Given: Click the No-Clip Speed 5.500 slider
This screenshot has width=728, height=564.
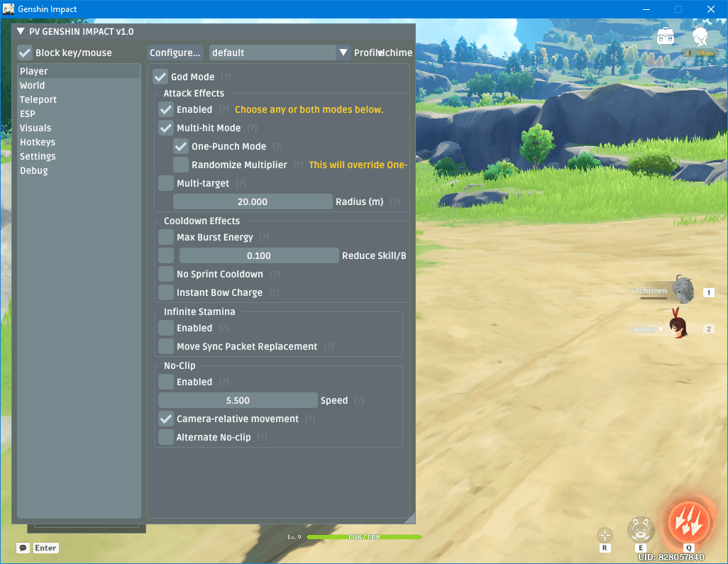Looking at the screenshot, I should [x=238, y=401].
